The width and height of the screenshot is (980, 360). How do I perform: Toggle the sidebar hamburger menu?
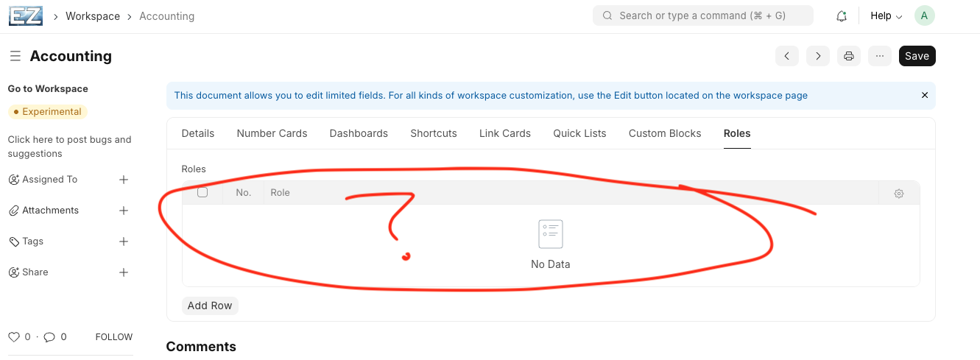(15, 56)
